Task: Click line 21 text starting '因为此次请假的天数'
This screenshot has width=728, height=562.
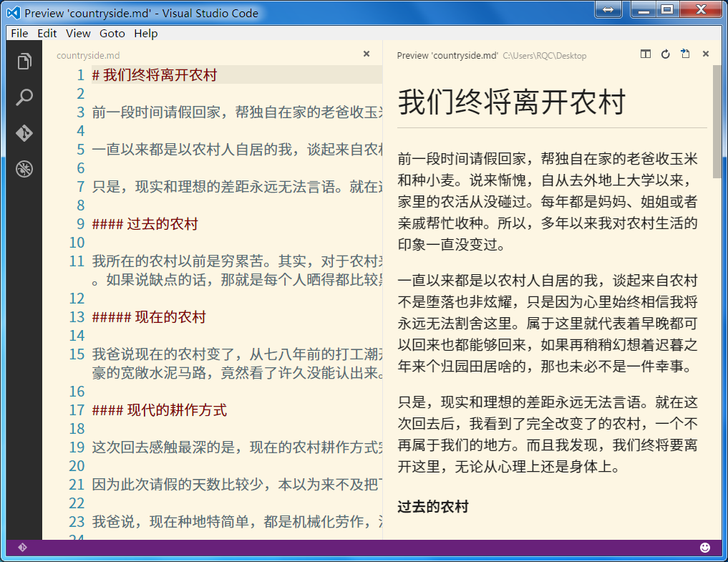Action: pos(237,485)
